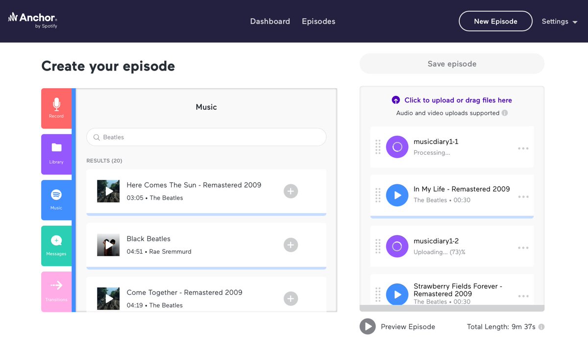Screen dimensions: 588x364
Task: Click 'In My Life - Remastered 2009' title
Action: [462, 189]
